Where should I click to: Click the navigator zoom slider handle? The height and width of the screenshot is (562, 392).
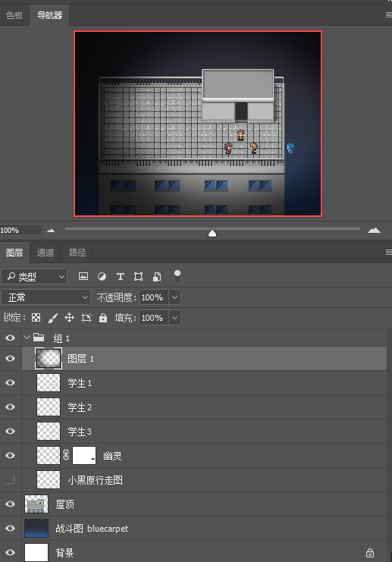(x=212, y=234)
